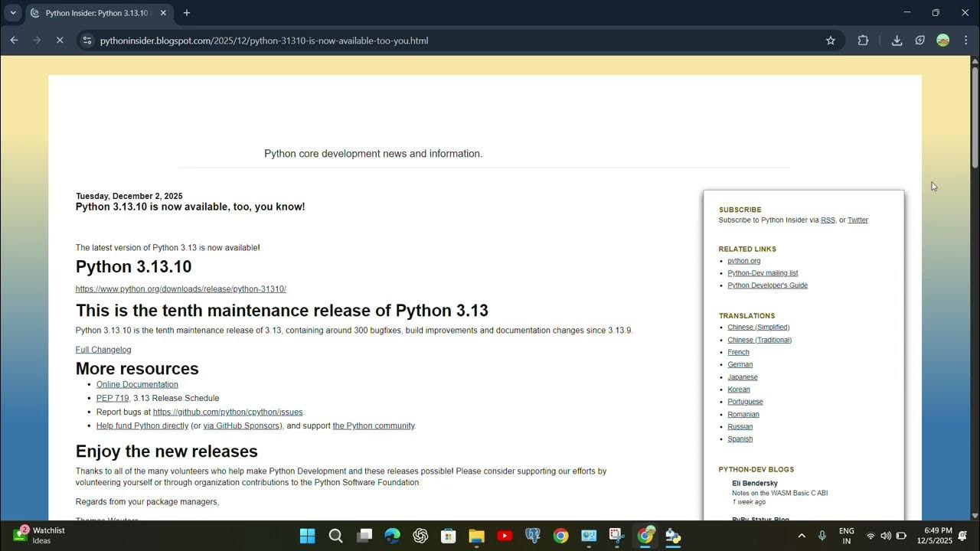The width and height of the screenshot is (980, 551).
Task: Follow the PEP 719 link
Action: click(x=112, y=398)
